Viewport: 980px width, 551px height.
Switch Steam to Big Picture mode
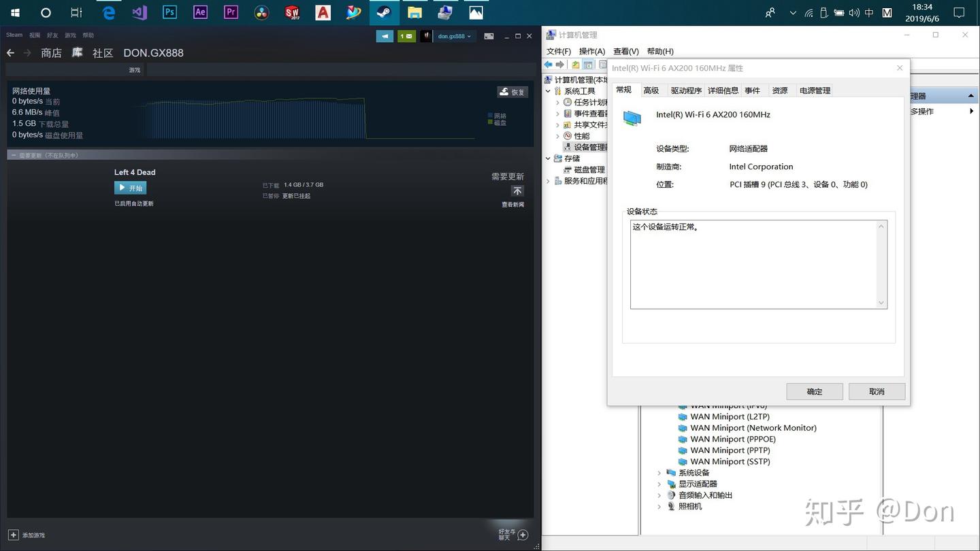pos(489,36)
